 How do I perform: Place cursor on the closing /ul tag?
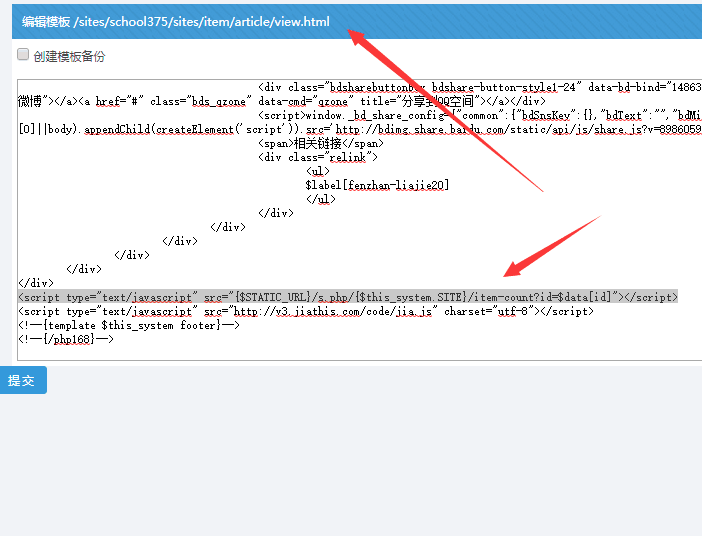point(320,199)
